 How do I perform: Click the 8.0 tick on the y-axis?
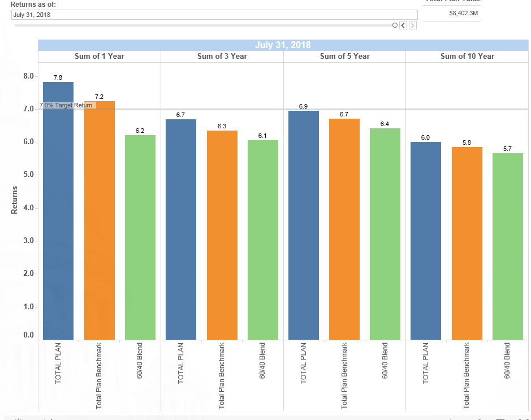click(28, 76)
